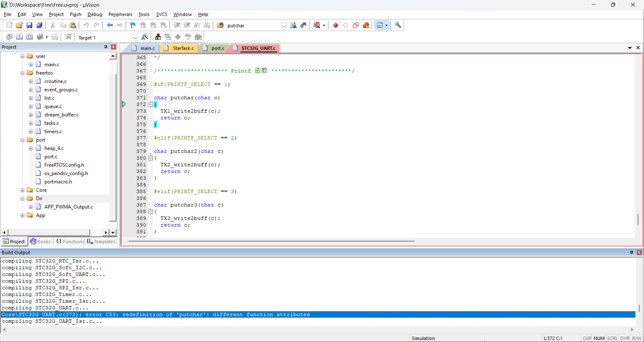Viewport: 644px width, 342px height.
Task: Navigate backwards with blue left arrow
Action: coord(110,25)
